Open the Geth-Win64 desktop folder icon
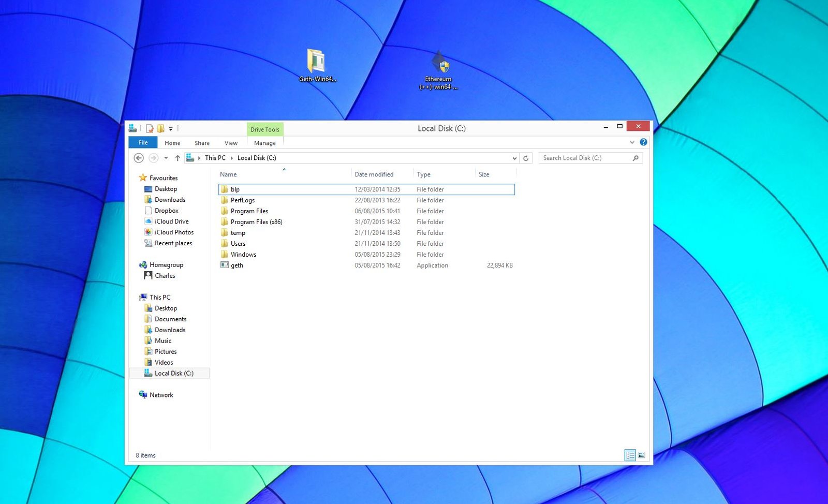828x504 pixels. [x=317, y=66]
